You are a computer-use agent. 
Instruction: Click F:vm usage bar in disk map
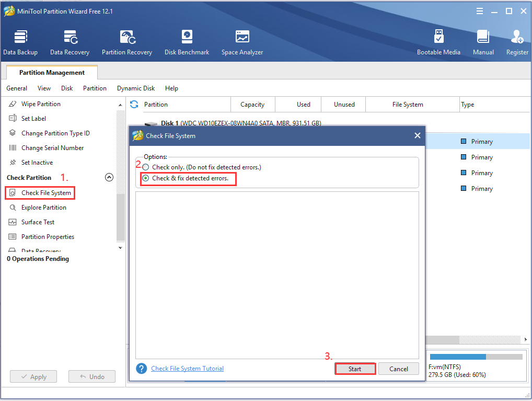[x=476, y=357]
